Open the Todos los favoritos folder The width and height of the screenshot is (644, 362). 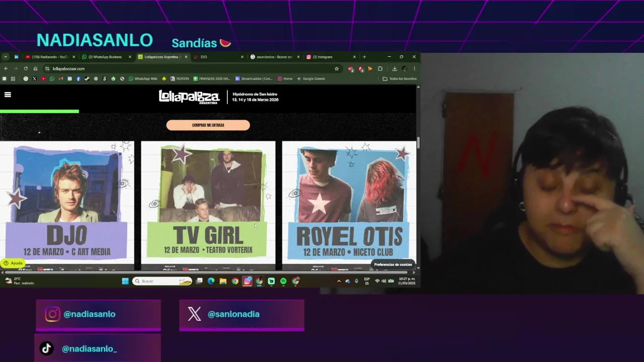[x=399, y=78]
